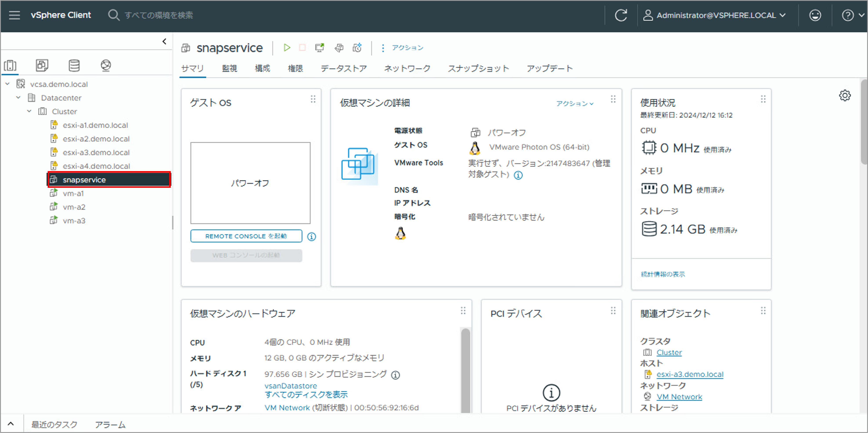Take a snapshot via toolbar icon

click(357, 48)
